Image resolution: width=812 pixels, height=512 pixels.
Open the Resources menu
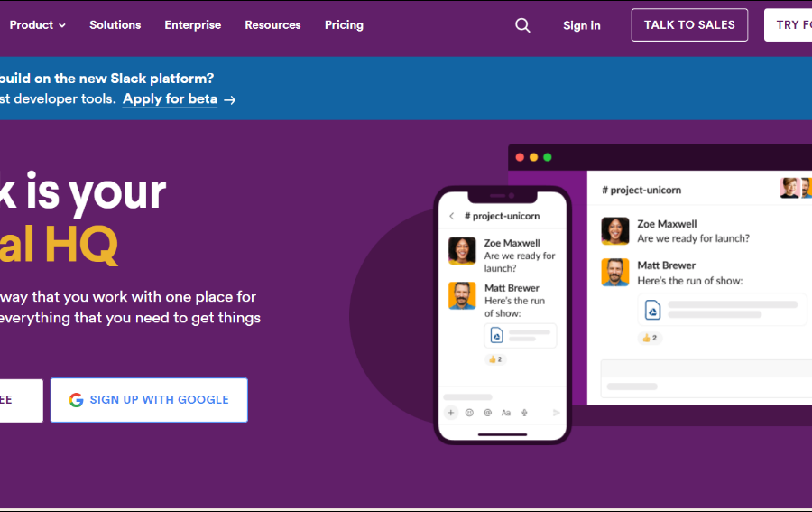pyautogui.click(x=272, y=25)
